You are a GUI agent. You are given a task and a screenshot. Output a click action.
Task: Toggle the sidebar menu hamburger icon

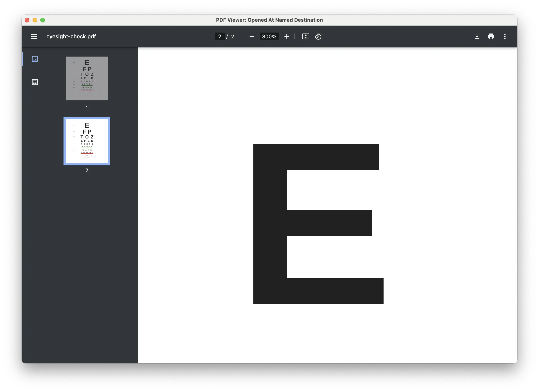tap(34, 36)
